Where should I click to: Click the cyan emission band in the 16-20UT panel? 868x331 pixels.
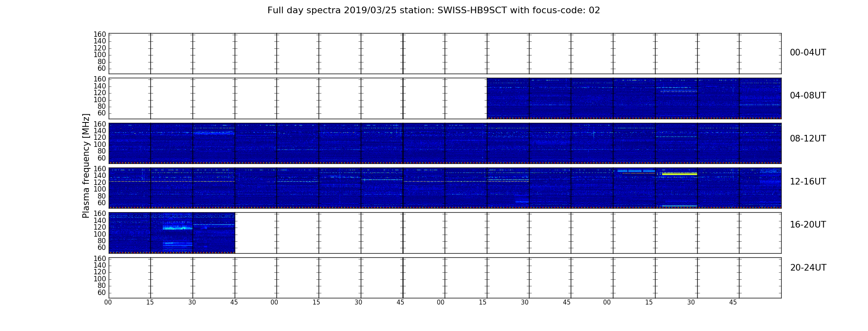point(177,228)
